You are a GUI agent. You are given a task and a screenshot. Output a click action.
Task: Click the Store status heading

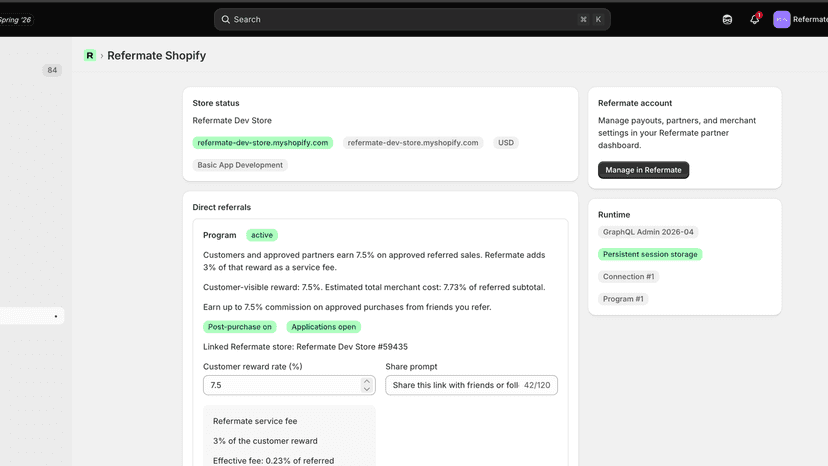tap(215, 103)
